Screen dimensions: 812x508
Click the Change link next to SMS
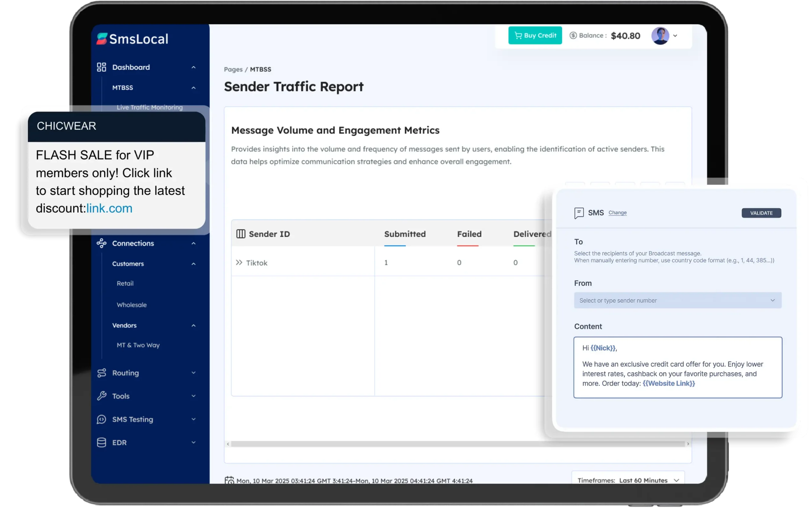pos(617,213)
